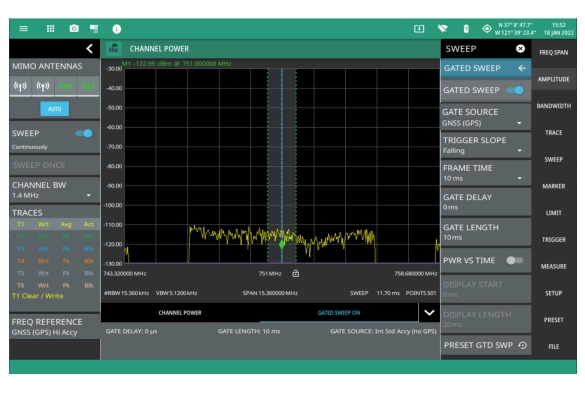The width and height of the screenshot is (585, 394).
Task: Enable the PWR VS TIME toggle
Action: pyautogui.click(x=514, y=260)
